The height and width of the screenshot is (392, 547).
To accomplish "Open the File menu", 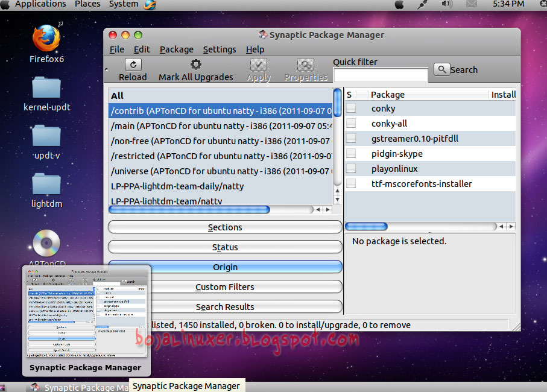I will point(116,49).
